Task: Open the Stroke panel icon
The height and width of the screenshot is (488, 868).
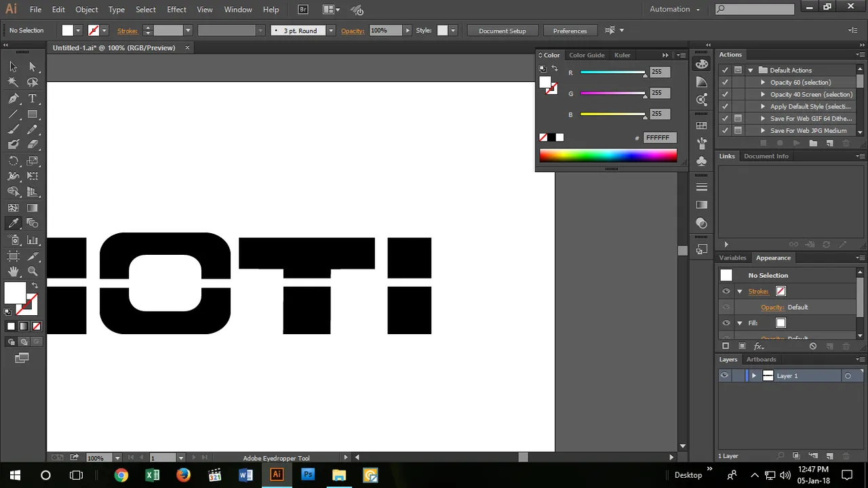Action: 702,187
